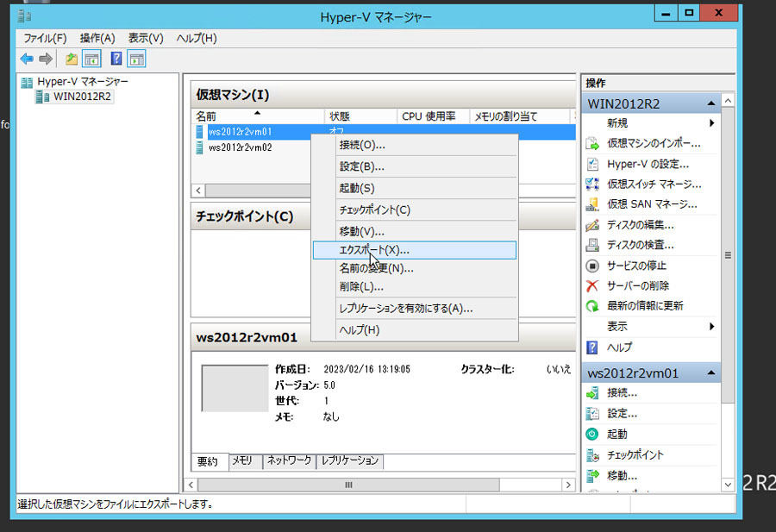The image size is (776, 532).
Task: Click the 設定 icon under ws2012r2vm01 actions
Action: click(592, 414)
